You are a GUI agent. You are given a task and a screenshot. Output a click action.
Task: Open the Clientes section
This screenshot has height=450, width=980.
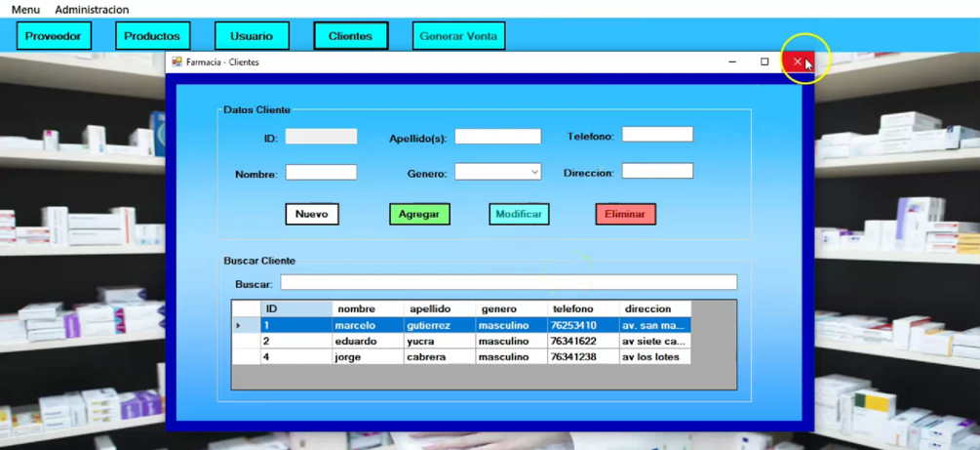pos(351,36)
